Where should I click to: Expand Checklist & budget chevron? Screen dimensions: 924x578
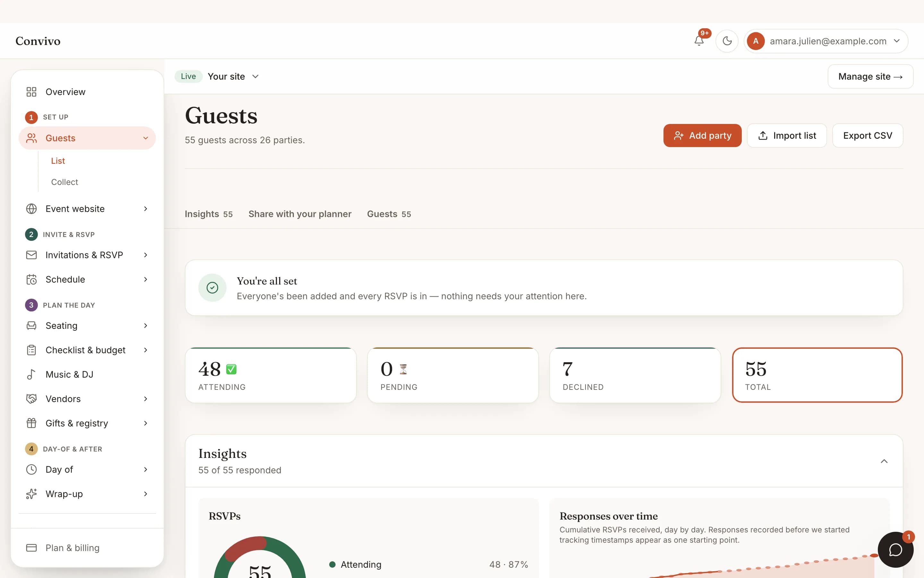pos(145,350)
